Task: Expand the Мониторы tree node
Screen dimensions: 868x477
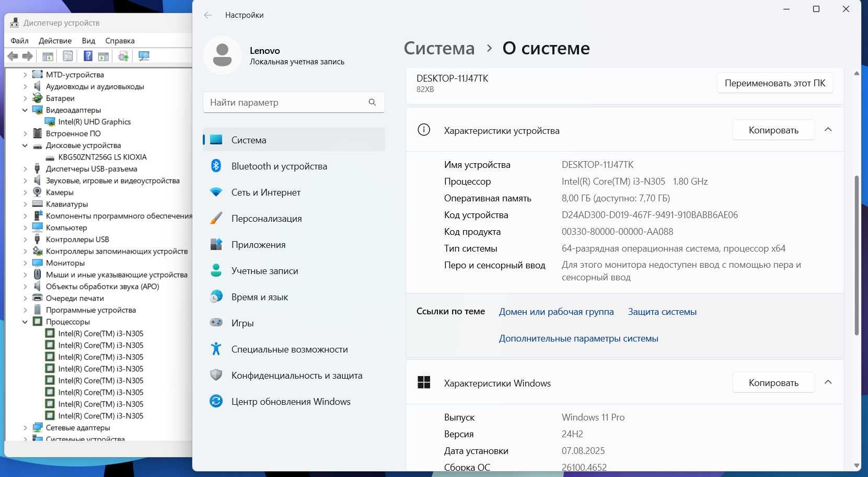Action: pyautogui.click(x=25, y=263)
